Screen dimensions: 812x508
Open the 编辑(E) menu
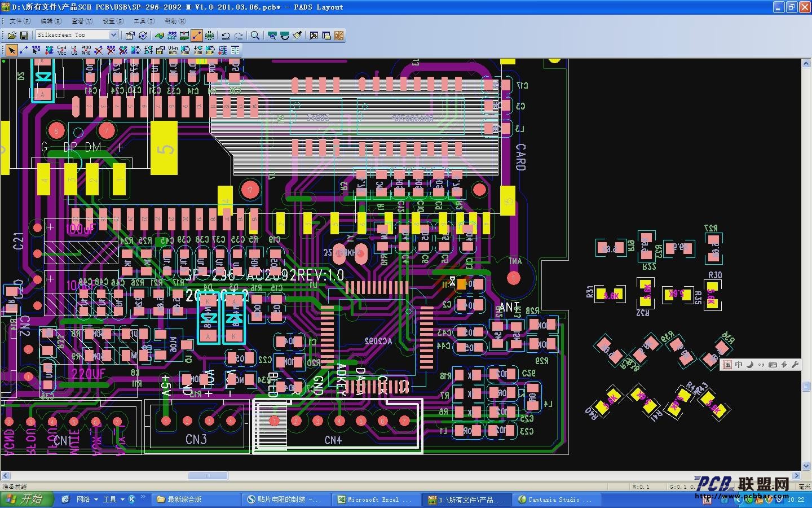tap(51, 21)
